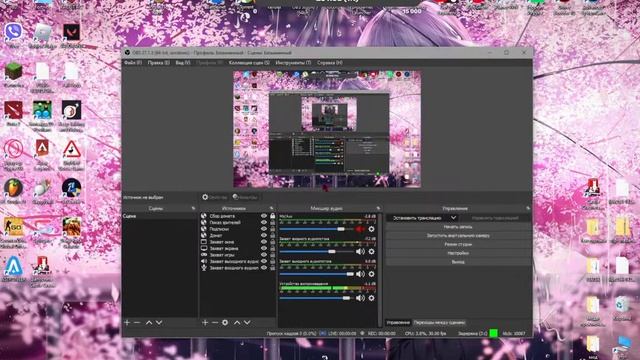Open Захват выходного аудиопотока settings gear

(371, 274)
